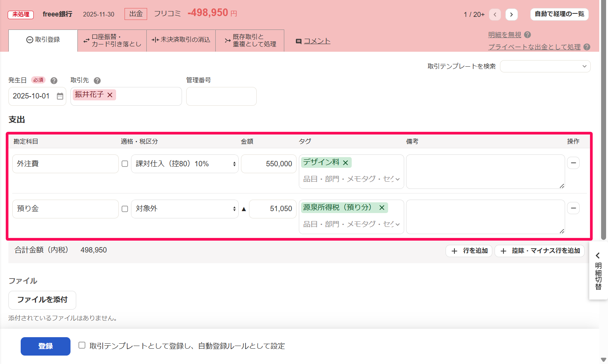The height and width of the screenshot is (364, 608).
Task: Show help for 発生日 field
Action: 54,80
